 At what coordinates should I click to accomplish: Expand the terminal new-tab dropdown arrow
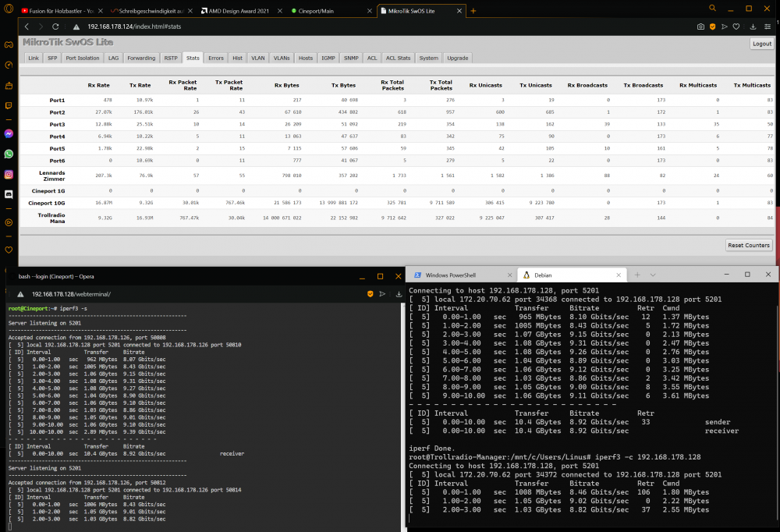(653, 275)
